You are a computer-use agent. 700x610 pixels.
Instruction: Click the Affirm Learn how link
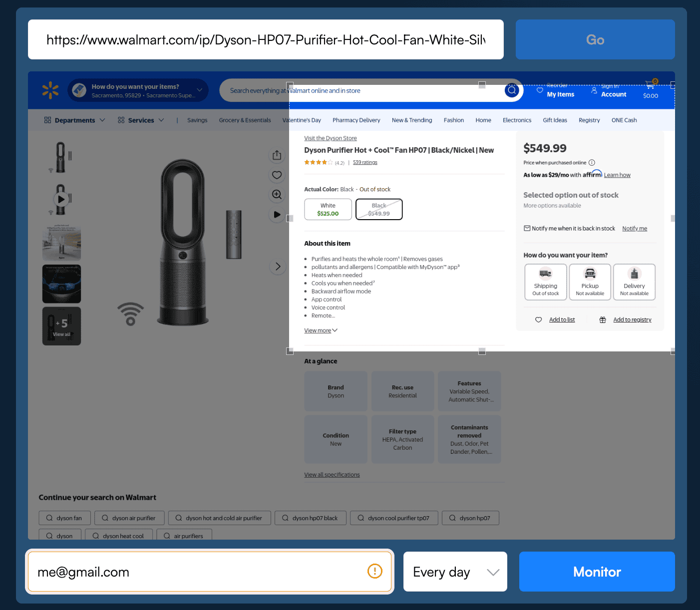pyautogui.click(x=617, y=175)
